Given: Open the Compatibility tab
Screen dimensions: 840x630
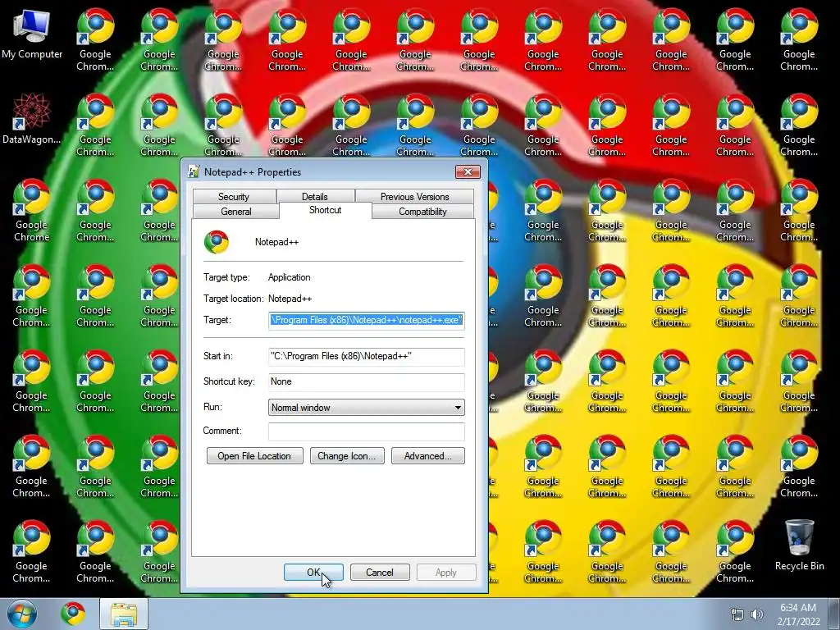Looking at the screenshot, I should pyautogui.click(x=422, y=212).
